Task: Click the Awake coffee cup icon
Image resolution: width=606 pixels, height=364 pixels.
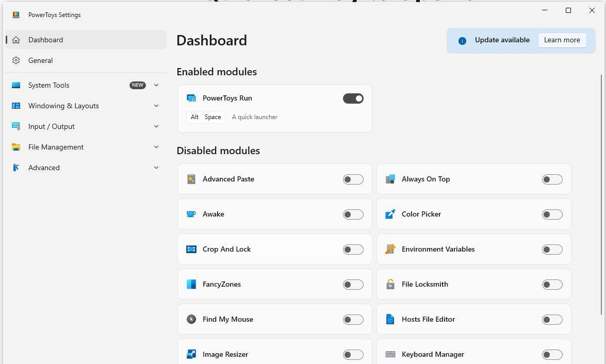Action: click(191, 214)
